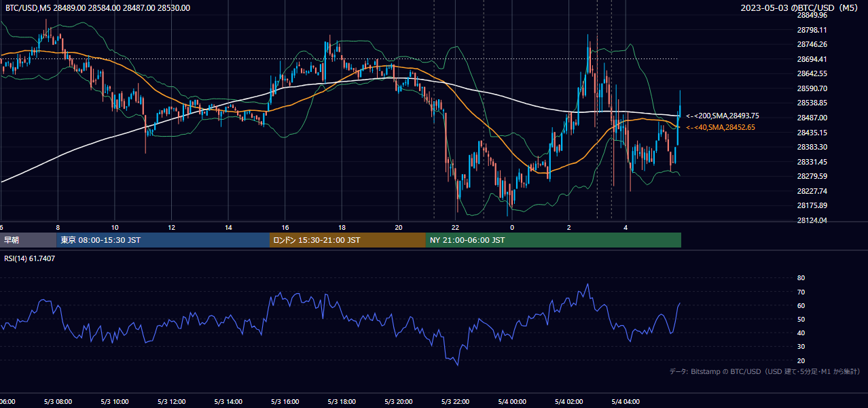Click the RSI axis level 70
Screen dimensions: 868x408
coord(801,292)
